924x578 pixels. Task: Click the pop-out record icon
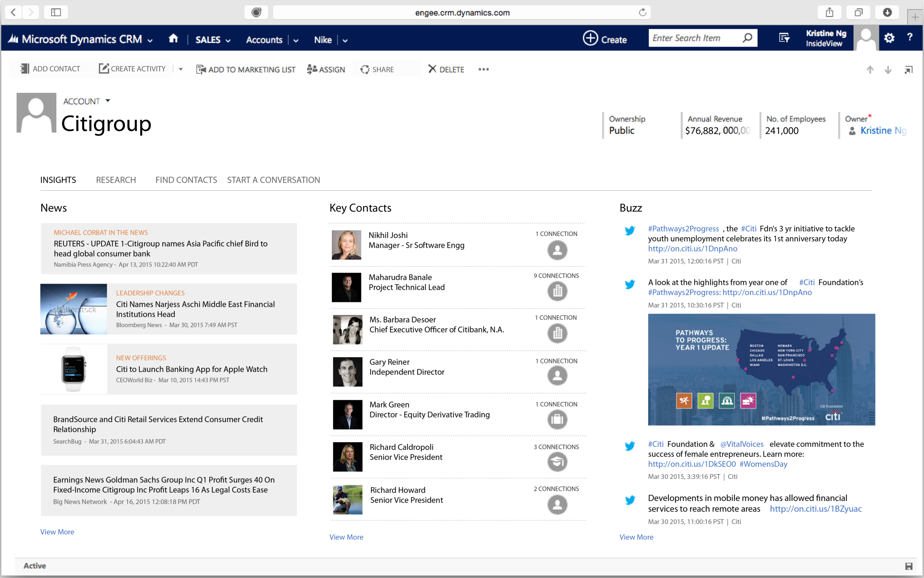click(908, 69)
